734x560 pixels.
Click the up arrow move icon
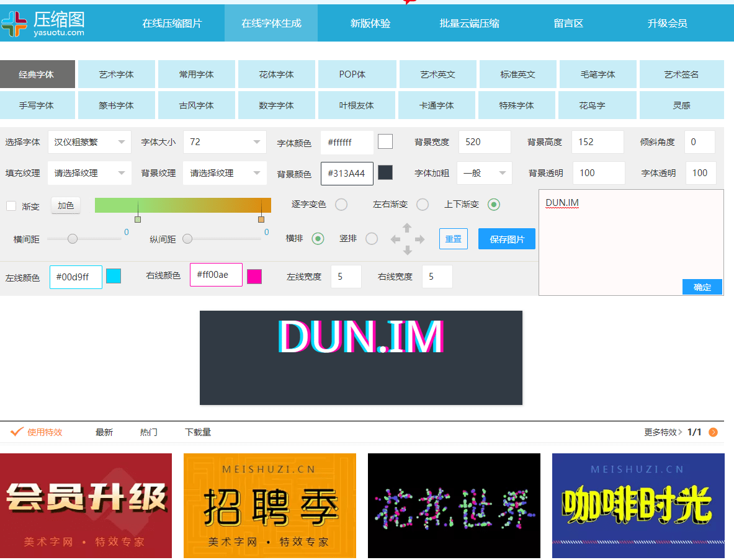[407, 228]
